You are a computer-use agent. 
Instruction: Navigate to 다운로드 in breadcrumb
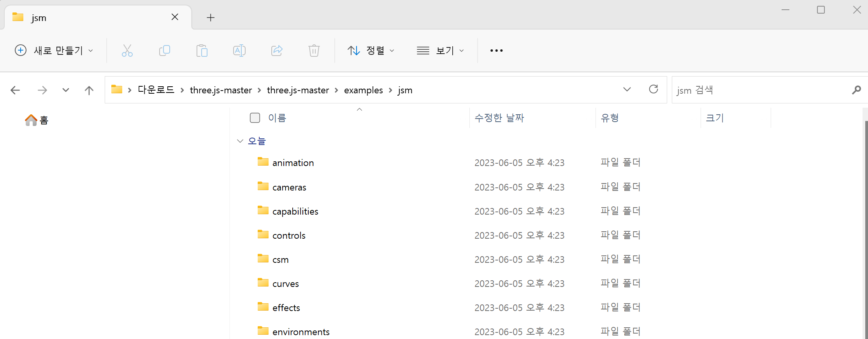(156, 90)
